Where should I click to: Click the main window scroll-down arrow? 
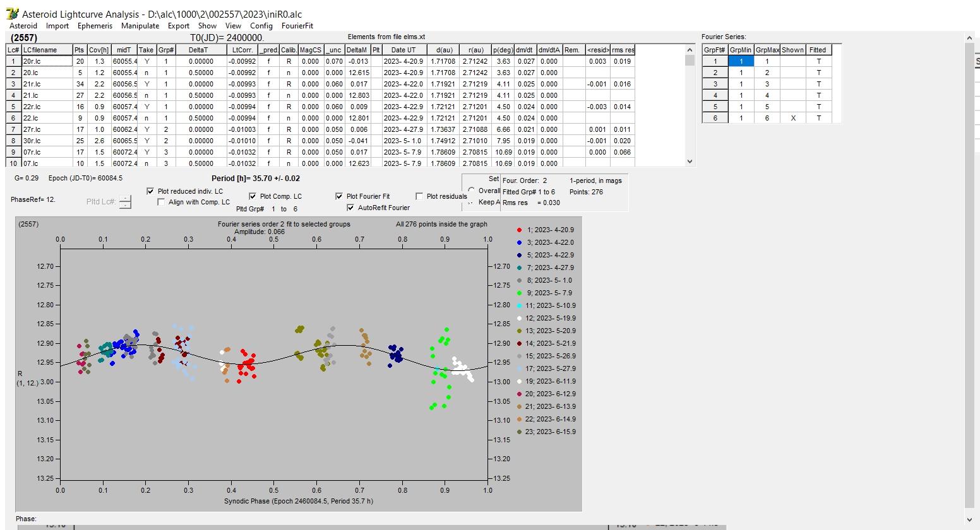(970, 520)
